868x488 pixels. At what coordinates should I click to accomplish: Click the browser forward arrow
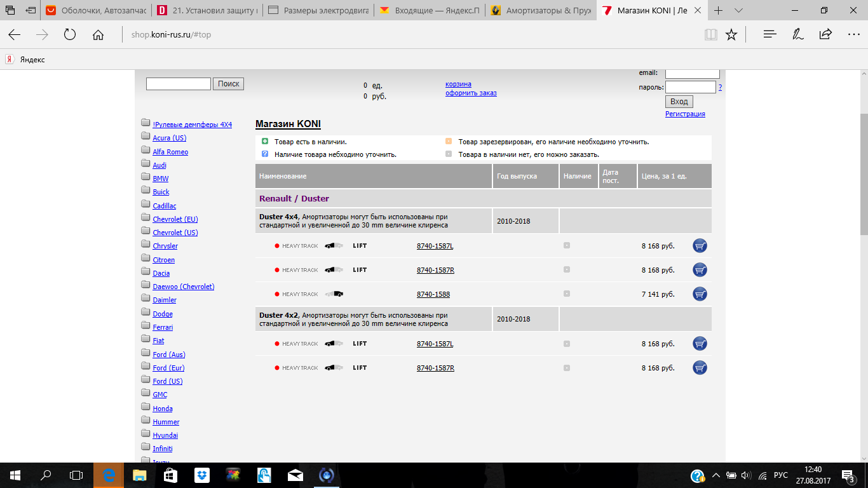point(42,35)
